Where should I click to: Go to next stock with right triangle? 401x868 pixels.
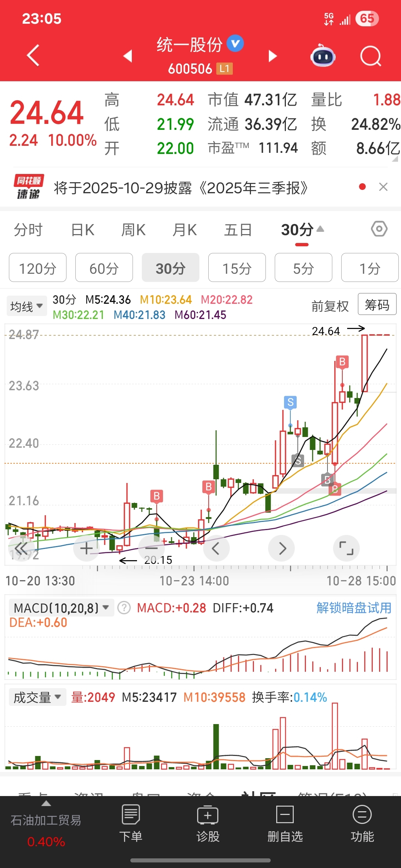[273, 56]
